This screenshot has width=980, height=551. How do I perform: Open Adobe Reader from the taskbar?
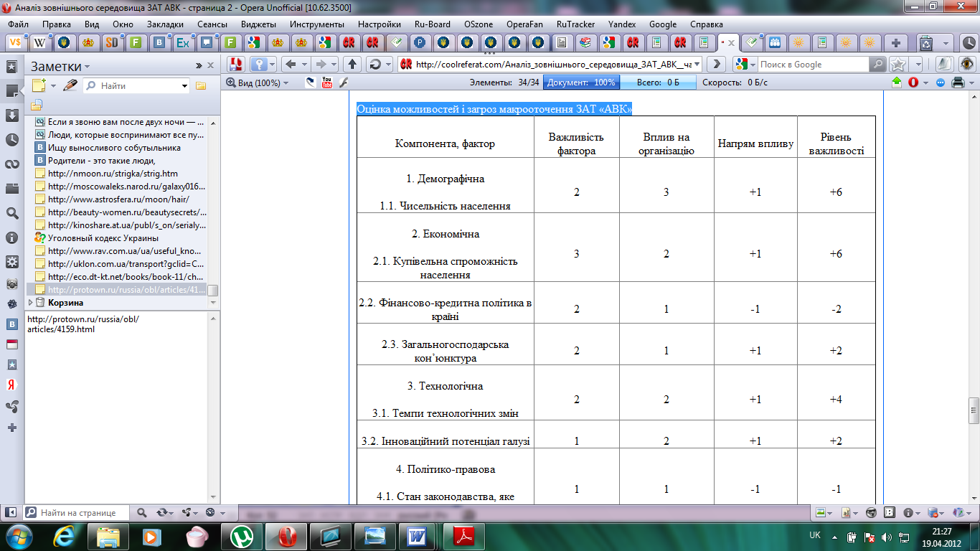pos(464,536)
